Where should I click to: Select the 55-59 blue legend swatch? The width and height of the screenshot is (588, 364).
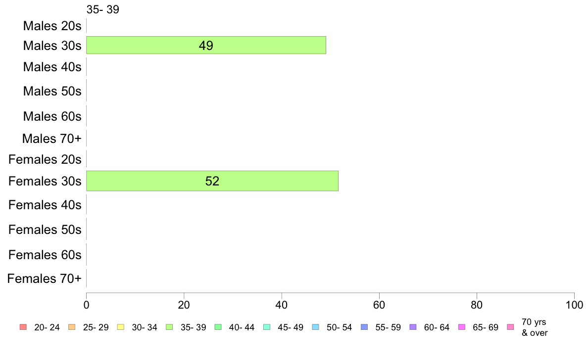coord(364,327)
